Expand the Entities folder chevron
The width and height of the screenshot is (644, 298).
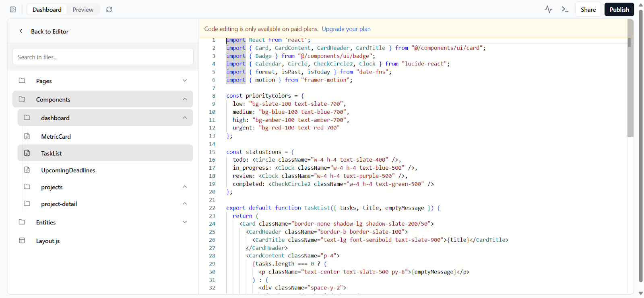pyautogui.click(x=185, y=222)
